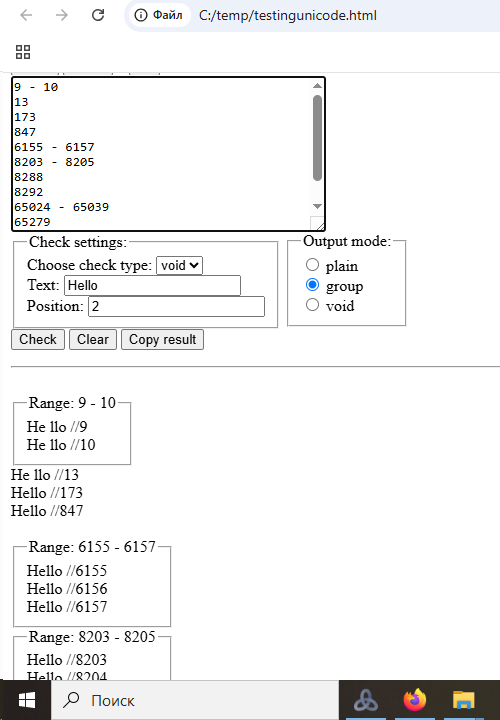This screenshot has height=720, width=500.
Task: Launch Firefox from the taskbar
Action: [x=415, y=700]
